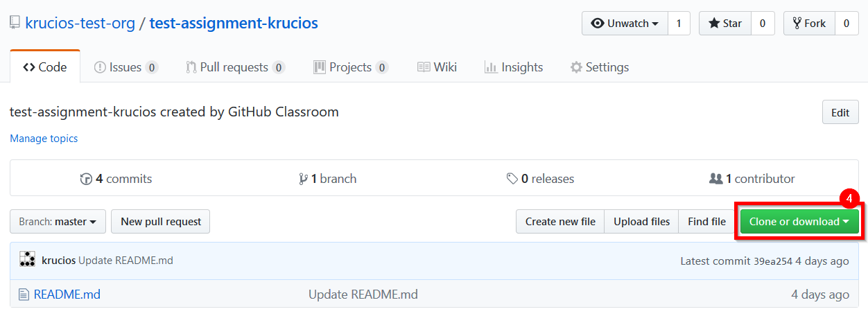Screen dimensions: 868x316
Task: Click the branch icon next to 1 branch
Action: (303, 179)
